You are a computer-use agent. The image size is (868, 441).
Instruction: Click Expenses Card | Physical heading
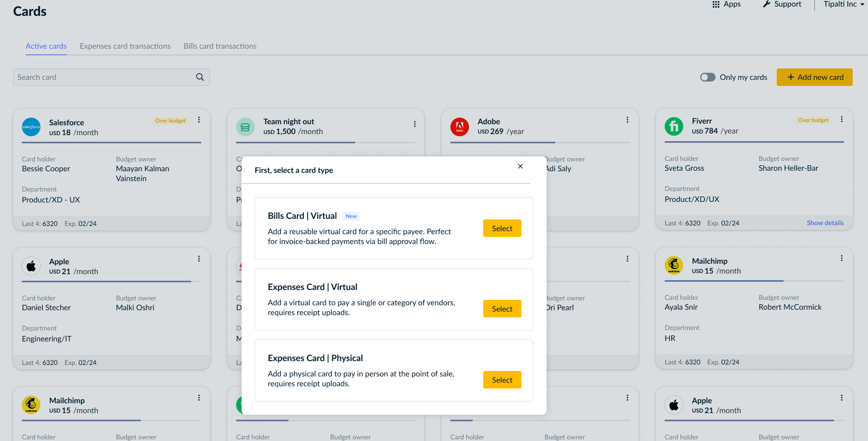[315, 358]
